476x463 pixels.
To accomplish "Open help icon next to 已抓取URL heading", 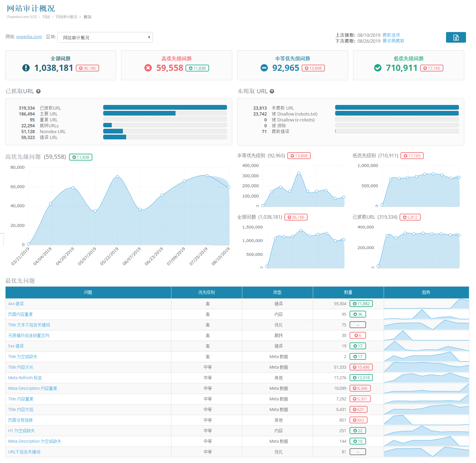I will tap(38, 91).
